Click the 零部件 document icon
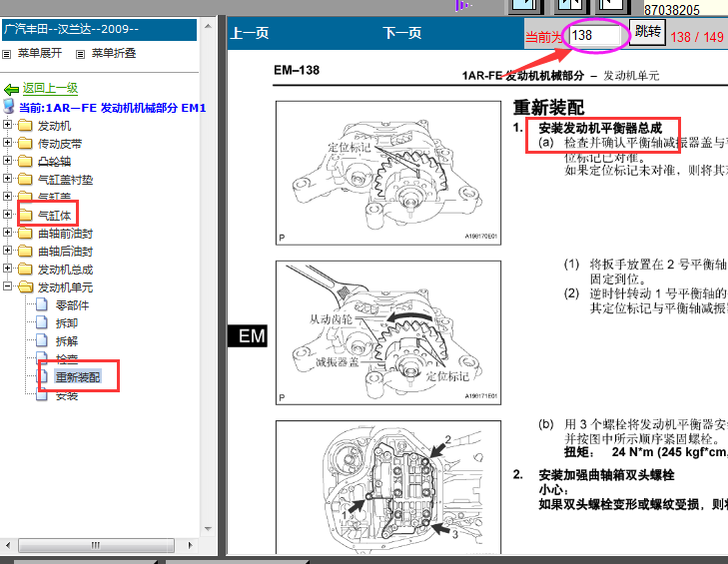 click(42, 304)
